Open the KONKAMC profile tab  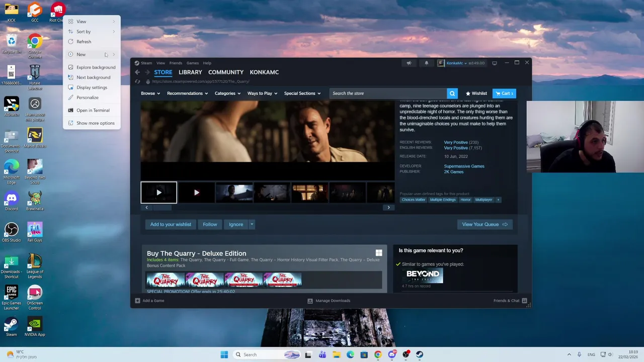(264, 72)
